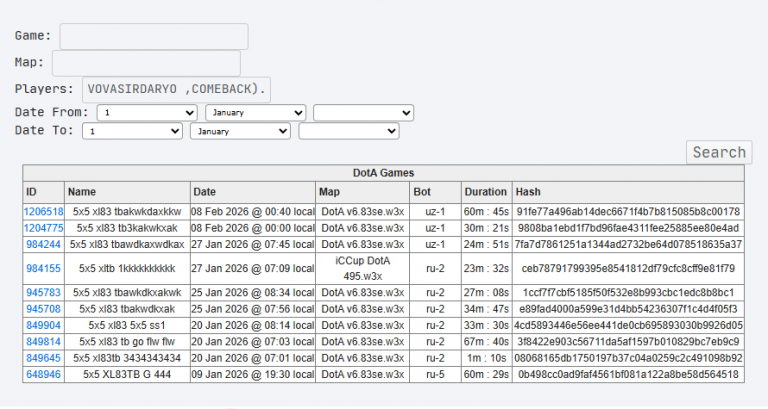Open game ID 648946 link

coord(44,374)
